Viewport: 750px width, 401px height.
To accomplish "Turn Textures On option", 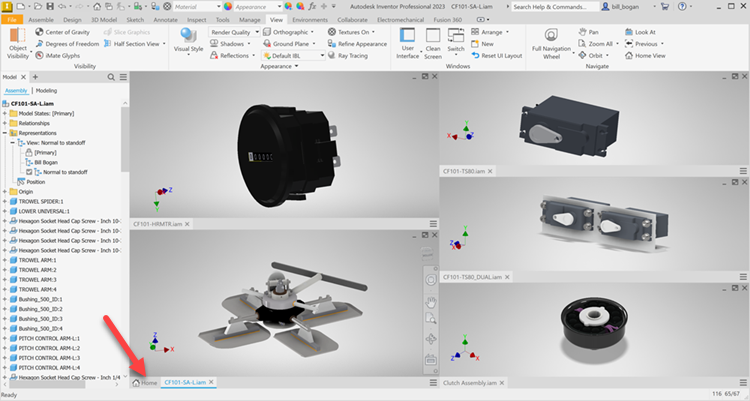I will pyautogui.click(x=351, y=32).
